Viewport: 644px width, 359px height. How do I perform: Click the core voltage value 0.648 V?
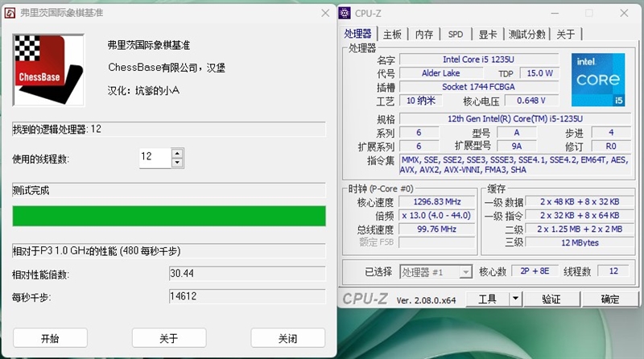(531, 101)
